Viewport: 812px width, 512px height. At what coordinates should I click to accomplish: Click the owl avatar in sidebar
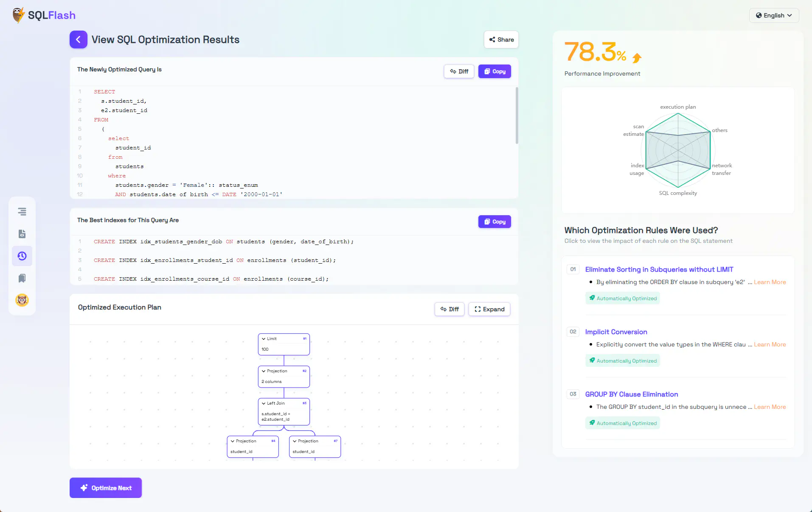click(x=22, y=300)
